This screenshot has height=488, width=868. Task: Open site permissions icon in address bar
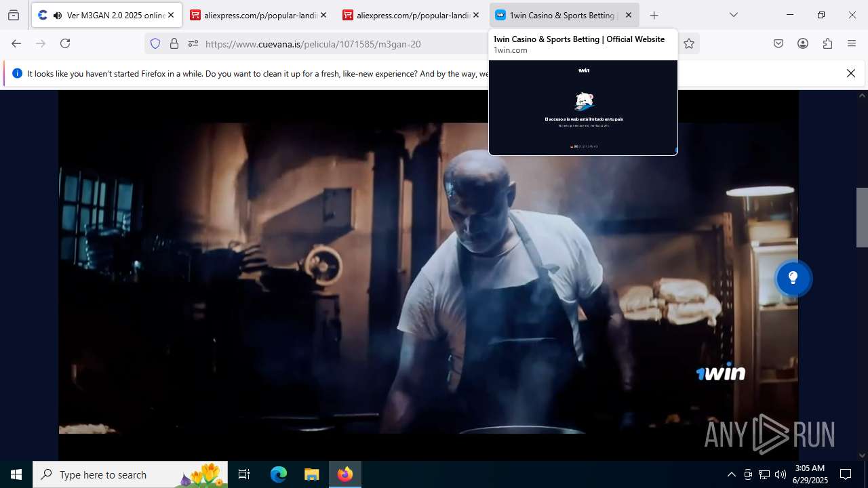pos(193,43)
